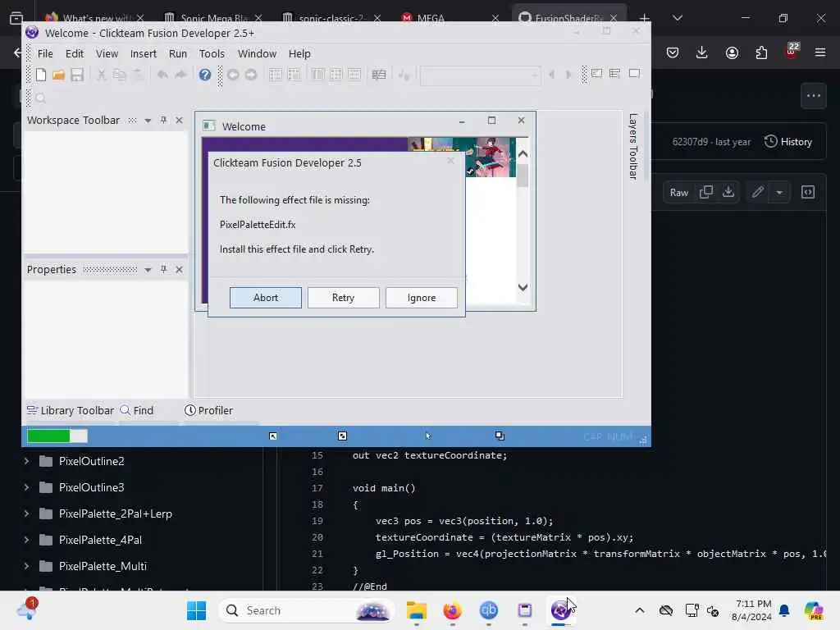Click the Raw button in GitHub viewer
The height and width of the screenshot is (630, 840).
point(678,192)
